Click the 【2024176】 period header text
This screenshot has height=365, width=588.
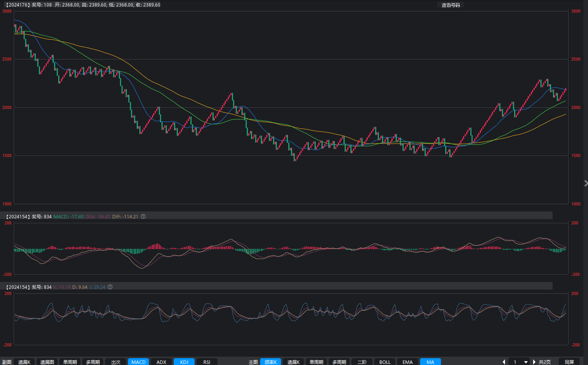pyautogui.click(x=17, y=5)
